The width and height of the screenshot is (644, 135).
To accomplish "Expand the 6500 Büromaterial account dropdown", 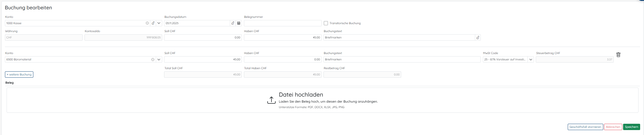I will [x=159, y=60].
